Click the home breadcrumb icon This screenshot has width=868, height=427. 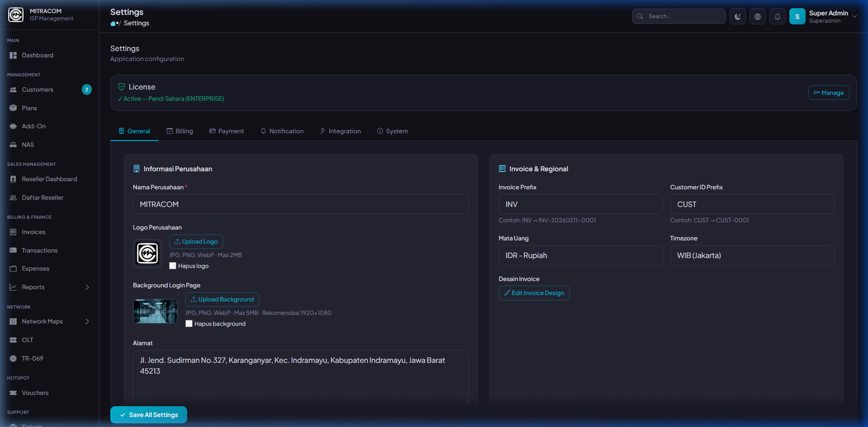pos(113,23)
